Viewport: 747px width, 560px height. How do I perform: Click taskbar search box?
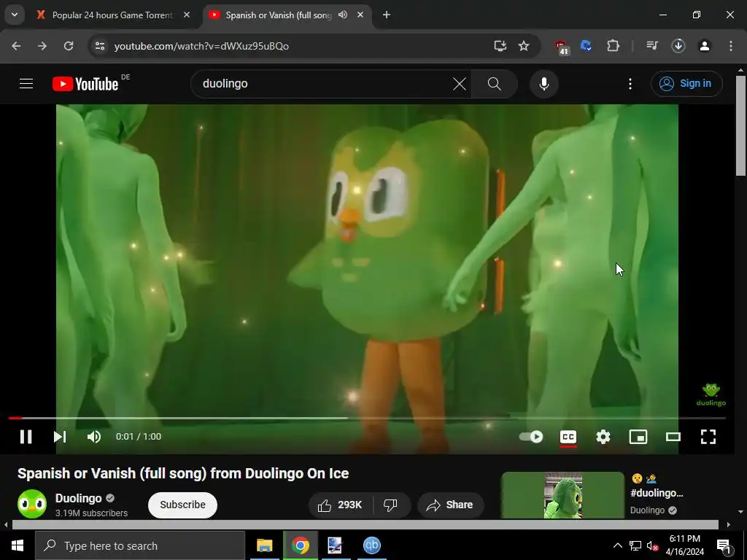[139, 545]
